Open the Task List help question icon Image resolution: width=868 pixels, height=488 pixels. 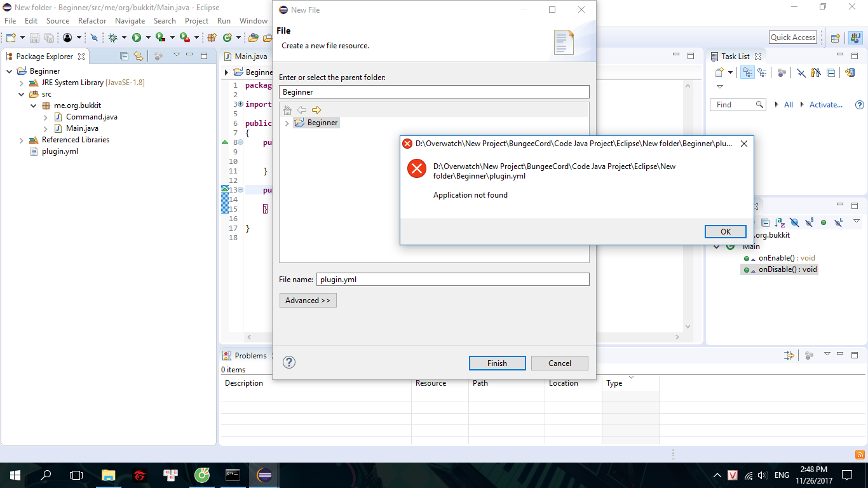[x=860, y=105]
